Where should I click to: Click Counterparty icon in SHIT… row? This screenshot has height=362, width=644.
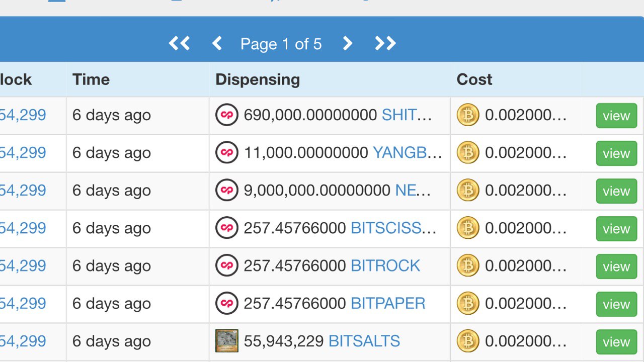[227, 115]
